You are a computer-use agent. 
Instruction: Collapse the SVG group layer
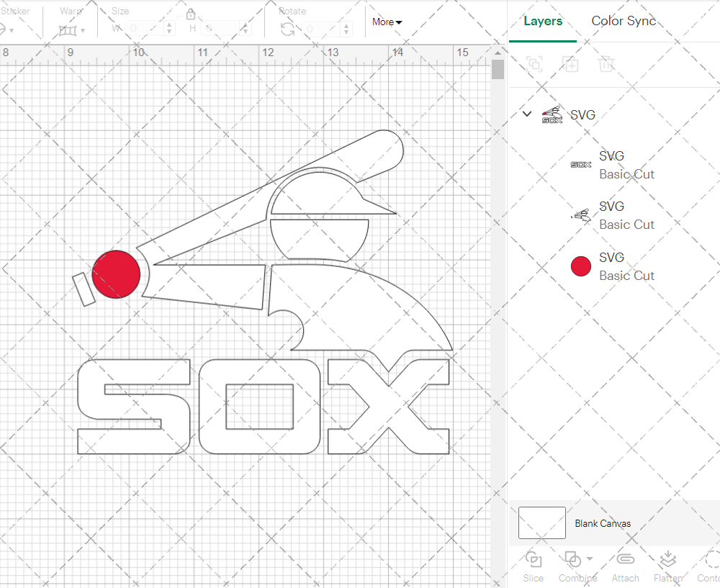(x=527, y=114)
